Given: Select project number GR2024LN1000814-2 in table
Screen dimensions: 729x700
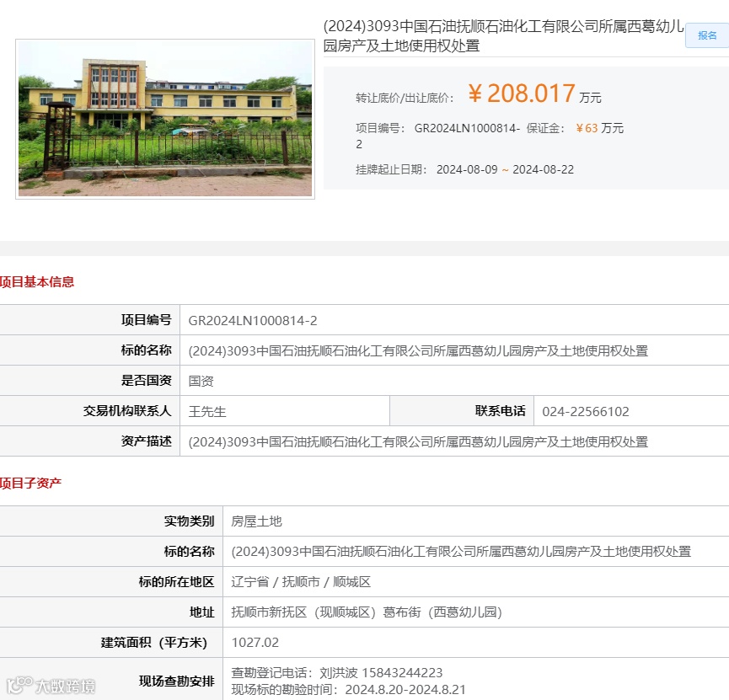Looking at the screenshot, I should (253, 321).
